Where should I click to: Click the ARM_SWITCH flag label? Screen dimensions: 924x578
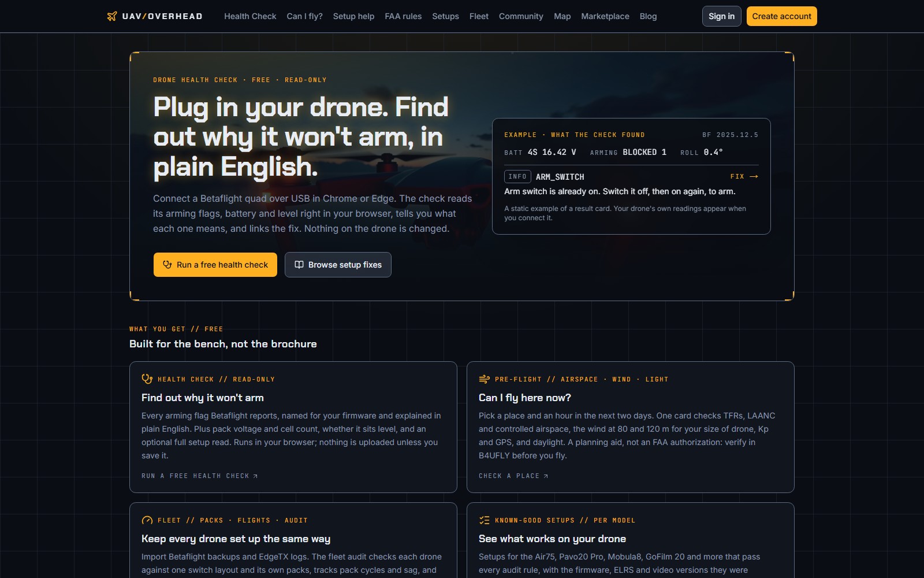point(560,177)
